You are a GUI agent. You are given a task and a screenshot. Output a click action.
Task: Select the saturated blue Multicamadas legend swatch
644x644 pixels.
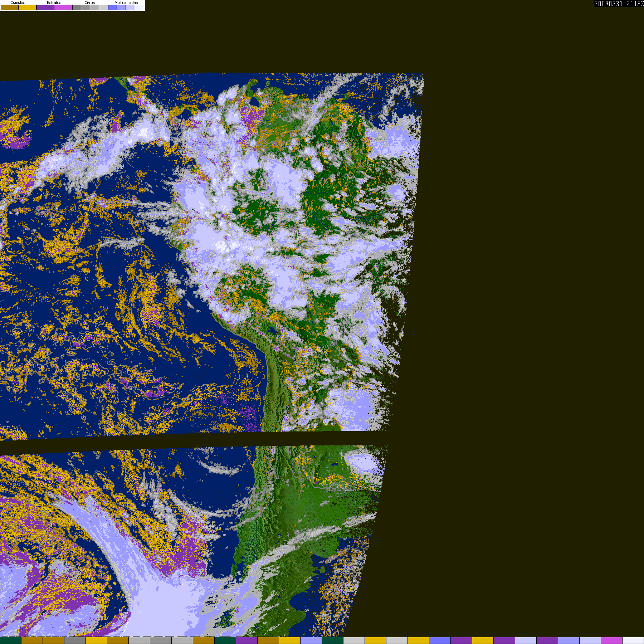click(x=112, y=7)
